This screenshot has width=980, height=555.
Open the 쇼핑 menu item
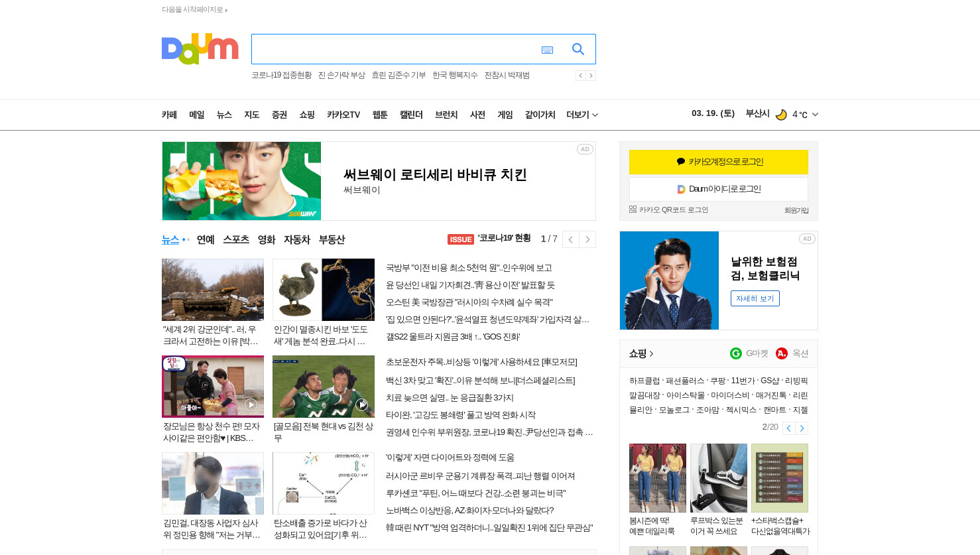click(307, 115)
